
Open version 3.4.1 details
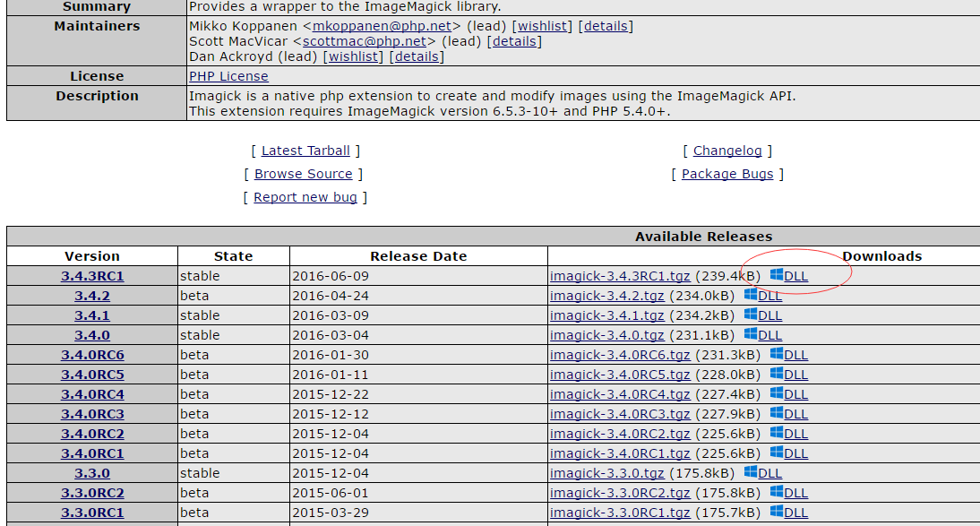(92, 315)
